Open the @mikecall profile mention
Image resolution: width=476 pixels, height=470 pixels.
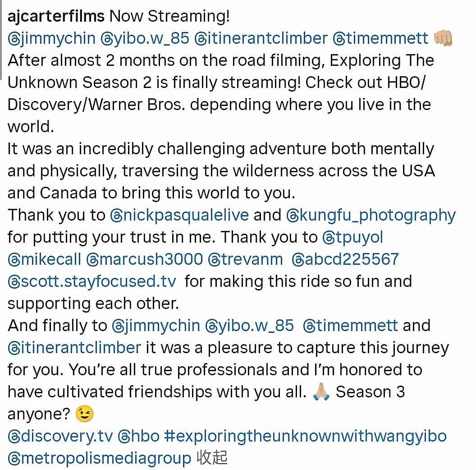pos(44,259)
